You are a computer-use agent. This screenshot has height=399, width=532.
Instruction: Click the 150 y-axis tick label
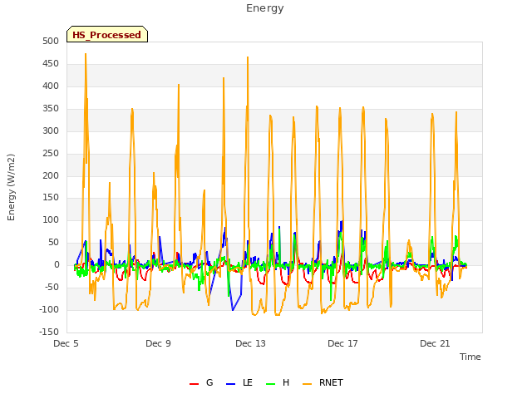[51, 198]
